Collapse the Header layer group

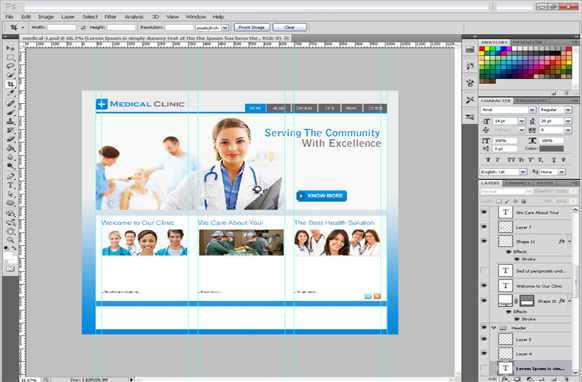click(494, 328)
